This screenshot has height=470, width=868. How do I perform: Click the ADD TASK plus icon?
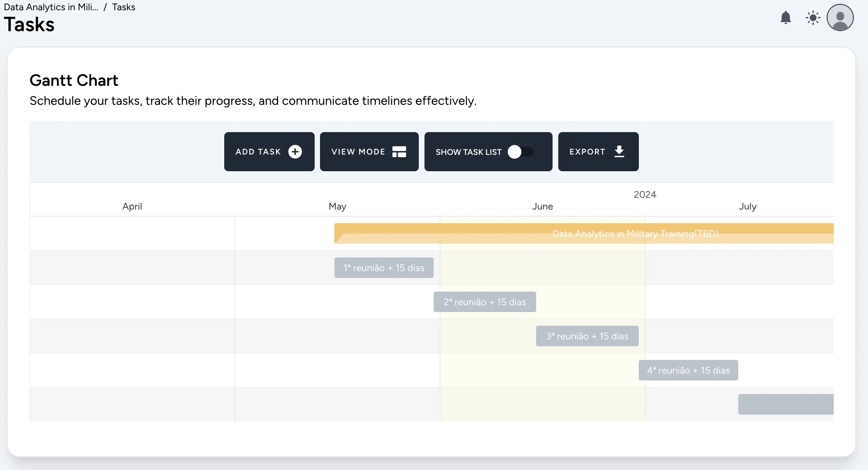pos(296,151)
